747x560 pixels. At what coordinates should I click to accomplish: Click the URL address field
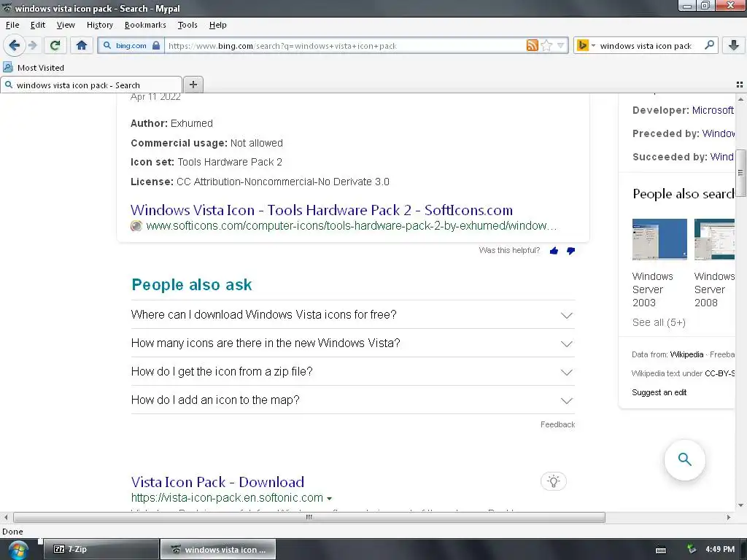(x=345, y=46)
